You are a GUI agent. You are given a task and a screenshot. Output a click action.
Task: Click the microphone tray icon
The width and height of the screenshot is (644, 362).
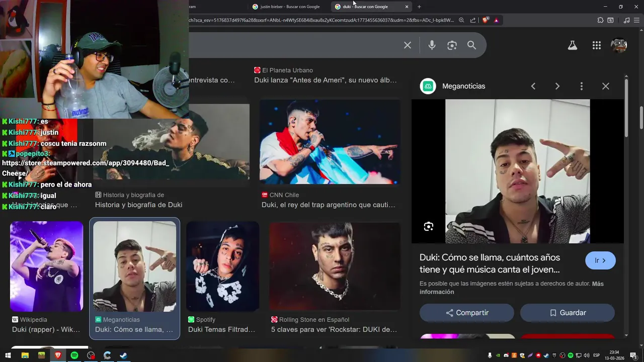(x=490, y=355)
